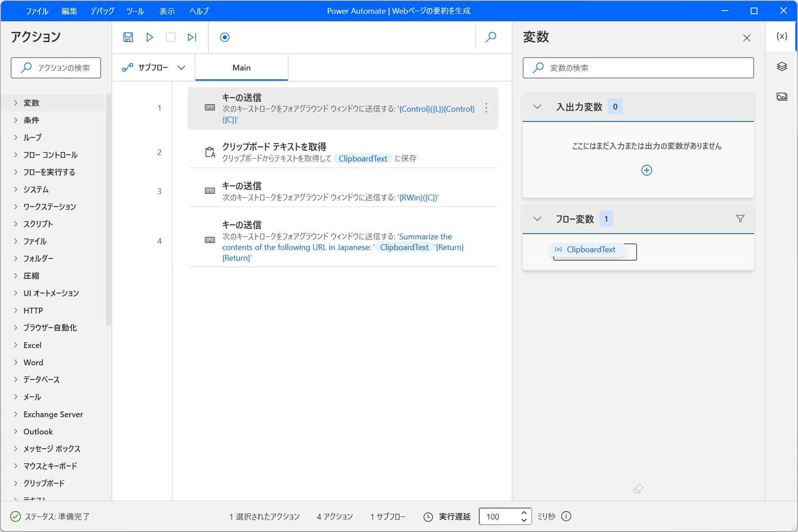Click the keyboard icon of action 3
This screenshot has height=532, width=798.
click(x=210, y=191)
